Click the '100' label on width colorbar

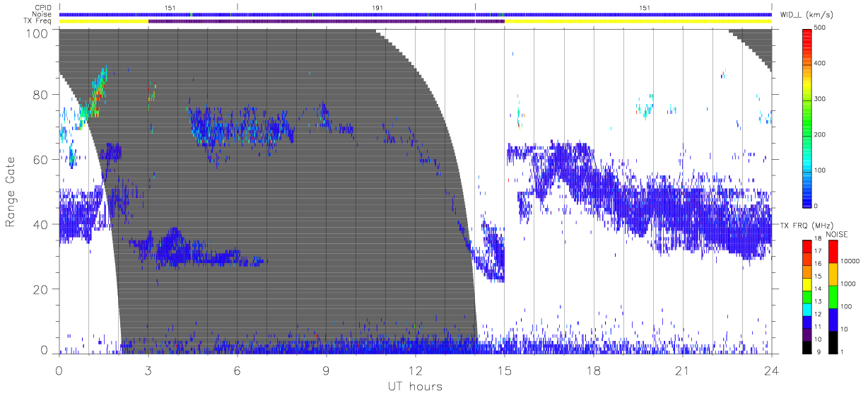[820, 170]
